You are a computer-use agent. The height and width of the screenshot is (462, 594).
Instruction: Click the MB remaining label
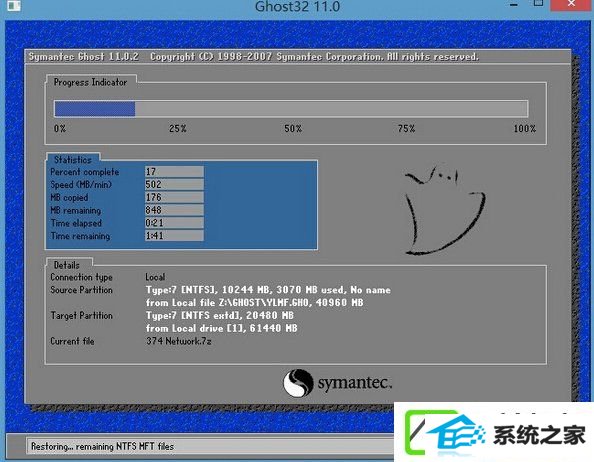tap(75, 211)
